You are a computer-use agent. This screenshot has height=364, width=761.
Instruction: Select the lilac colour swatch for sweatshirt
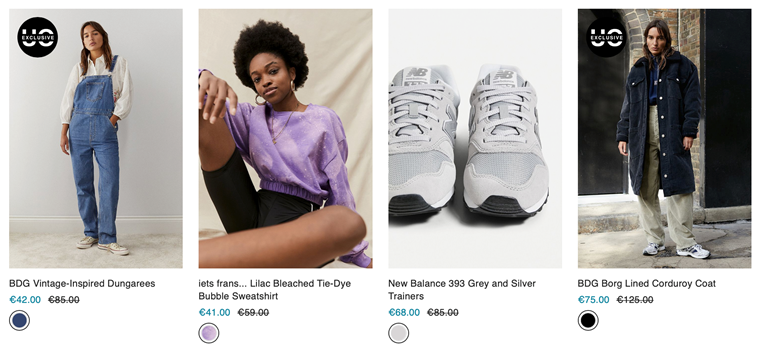click(209, 333)
